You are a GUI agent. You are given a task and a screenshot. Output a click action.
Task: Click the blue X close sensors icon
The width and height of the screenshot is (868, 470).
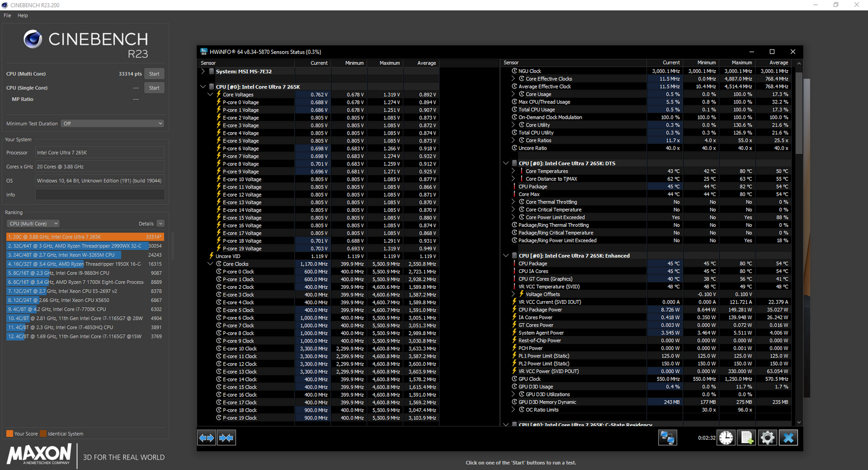(788, 438)
